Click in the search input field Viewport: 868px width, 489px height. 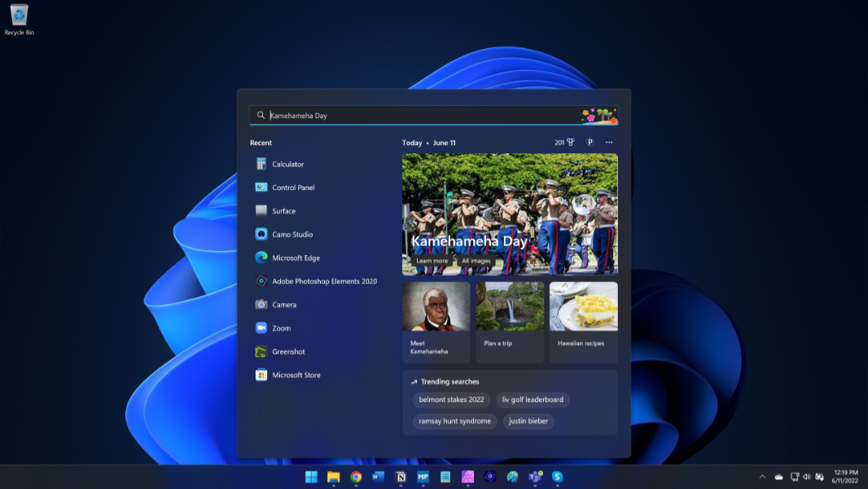tap(423, 116)
